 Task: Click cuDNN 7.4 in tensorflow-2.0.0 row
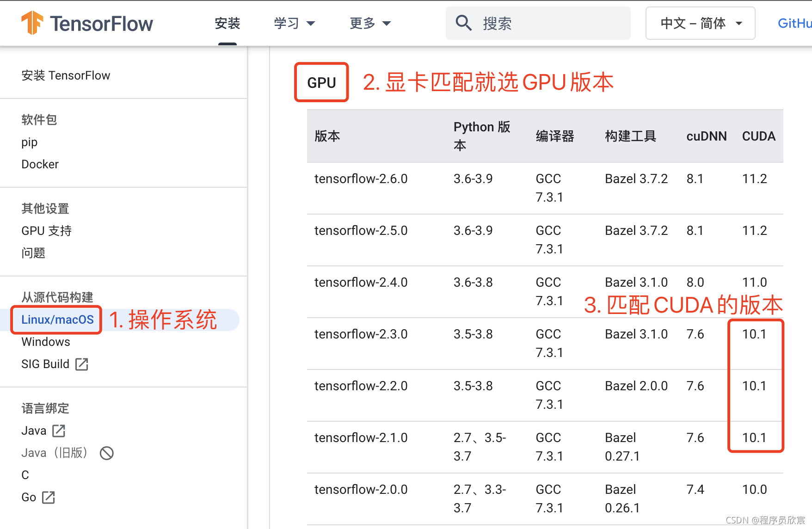click(x=695, y=489)
